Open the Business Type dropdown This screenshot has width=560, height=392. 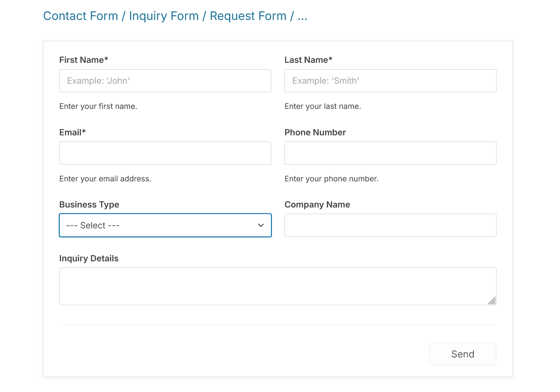165,225
